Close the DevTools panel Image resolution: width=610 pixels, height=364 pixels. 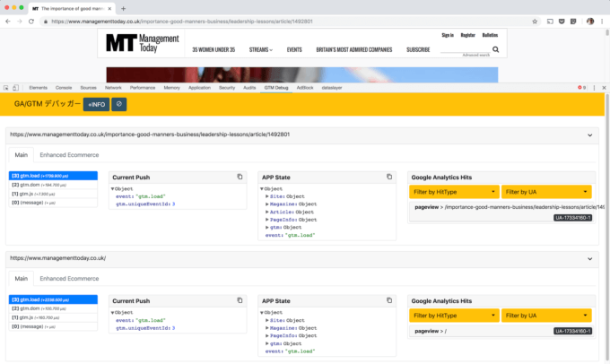(604, 88)
